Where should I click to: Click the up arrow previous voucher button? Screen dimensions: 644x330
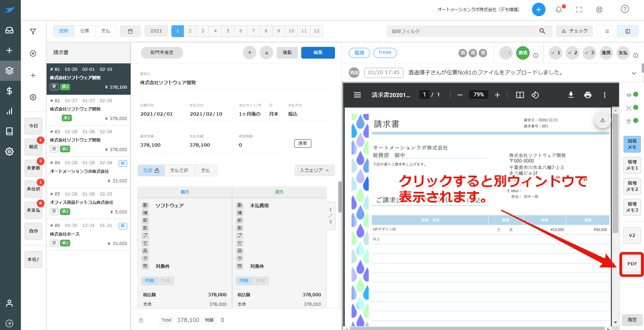pyautogui.click(x=250, y=53)
